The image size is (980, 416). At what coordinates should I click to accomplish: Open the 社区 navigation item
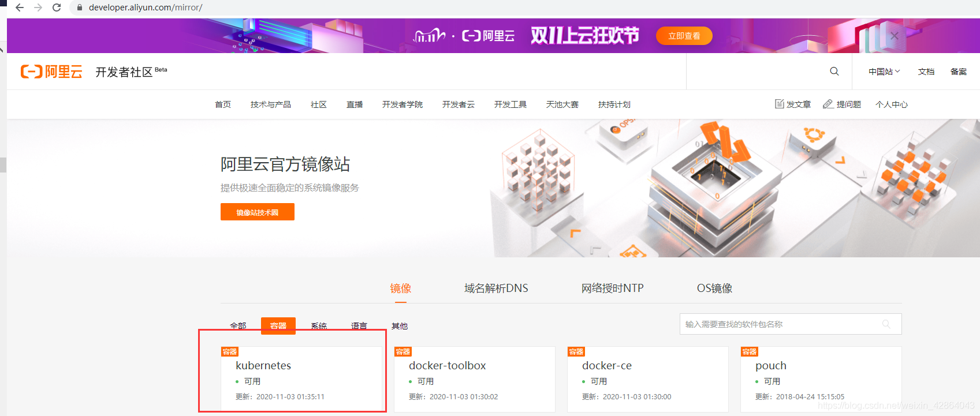[x=319, y=104]
